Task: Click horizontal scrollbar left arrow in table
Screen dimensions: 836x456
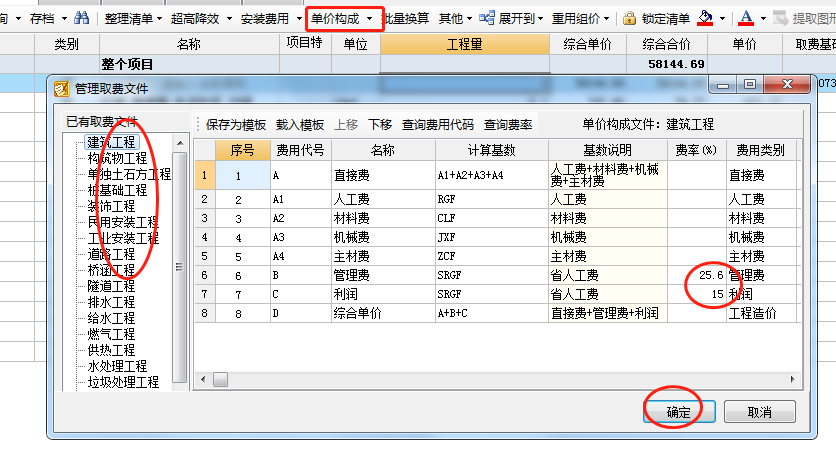Action: [x=203, y=379]
